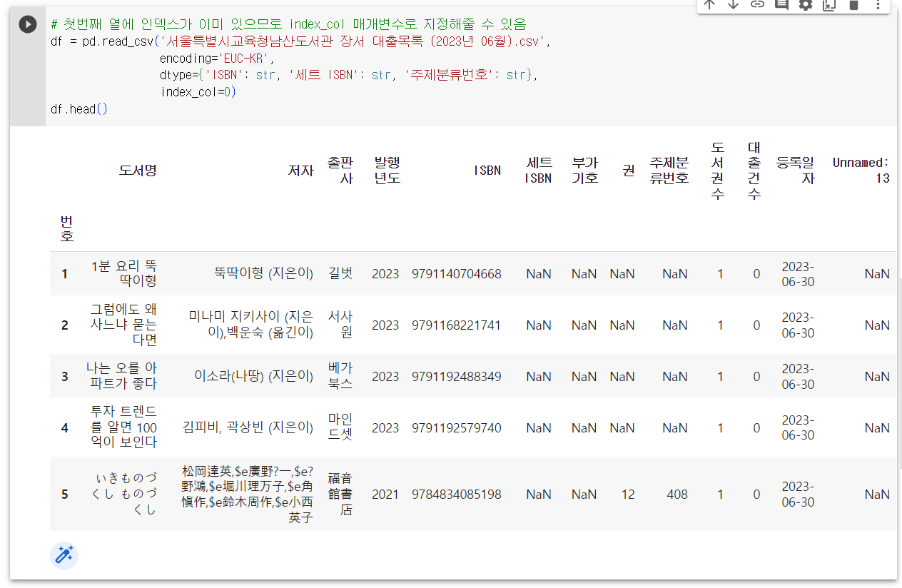Click publisher cell '서사원'
This screenshot has width=902, height=588.
click(x=340, y=325)
